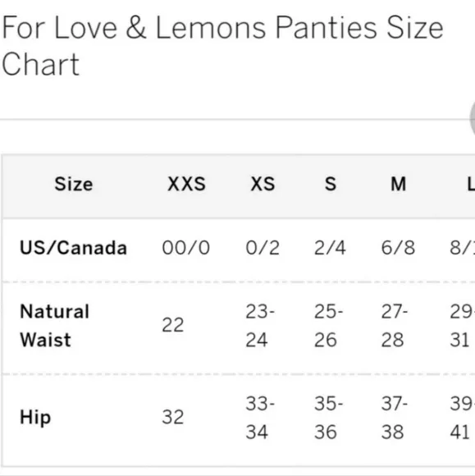This screenshot has width=475, height=476.
Task: Click the 37-38 hip measurement
Action: 395,418
